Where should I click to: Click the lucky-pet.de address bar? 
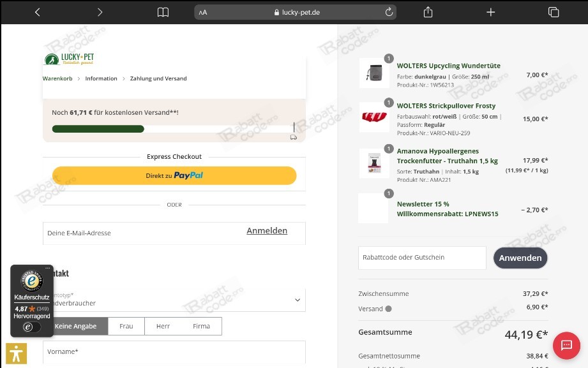pos(295,12)
